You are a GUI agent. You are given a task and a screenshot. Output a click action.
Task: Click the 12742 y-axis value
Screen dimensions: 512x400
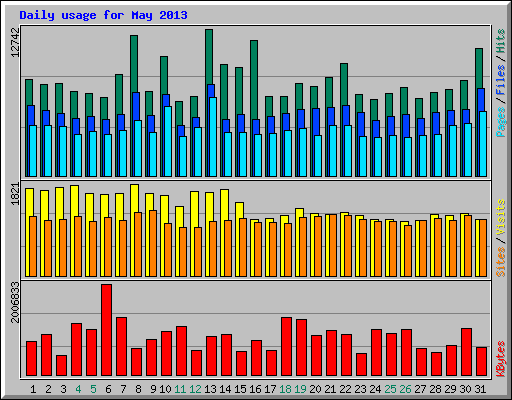[x=15, y=42]
